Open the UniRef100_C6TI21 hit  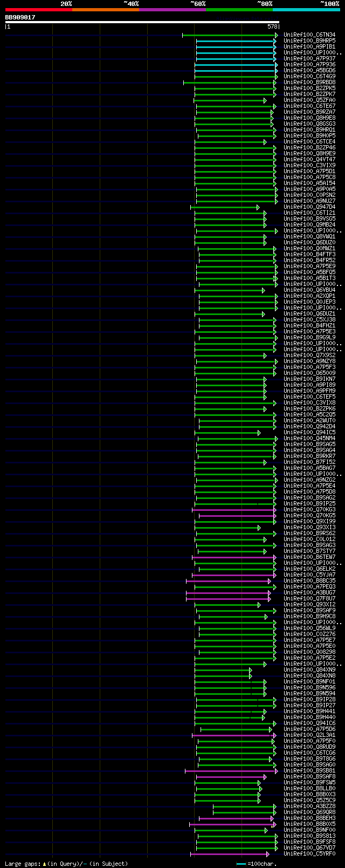click(x=309, y=213)
